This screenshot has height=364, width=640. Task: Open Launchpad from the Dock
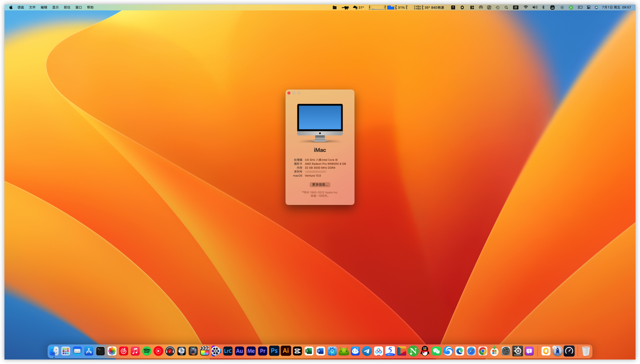point(65,351)
